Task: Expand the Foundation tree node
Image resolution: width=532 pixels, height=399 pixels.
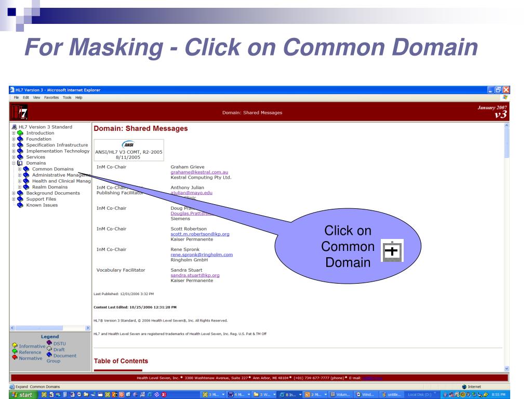Action: (x=14, y=139)
